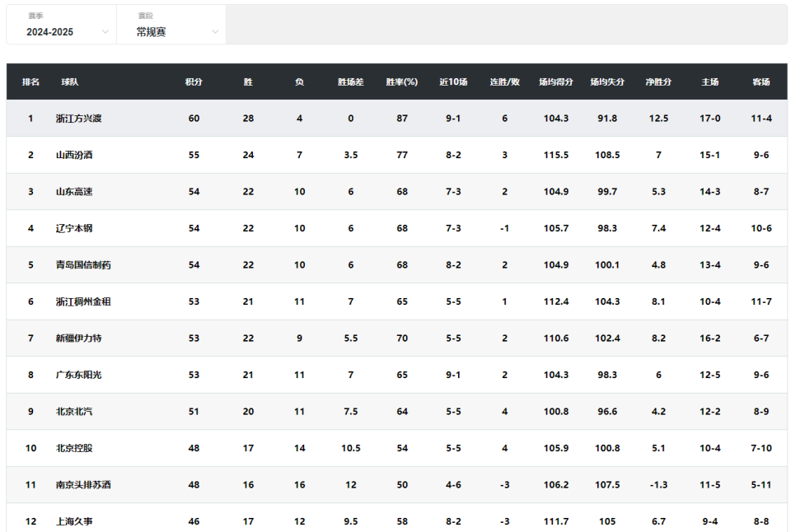Image resolution: width=791 pixels, height=532 pixels.
Task: Select team 山东高速 in standings
Action: point(74,192)
